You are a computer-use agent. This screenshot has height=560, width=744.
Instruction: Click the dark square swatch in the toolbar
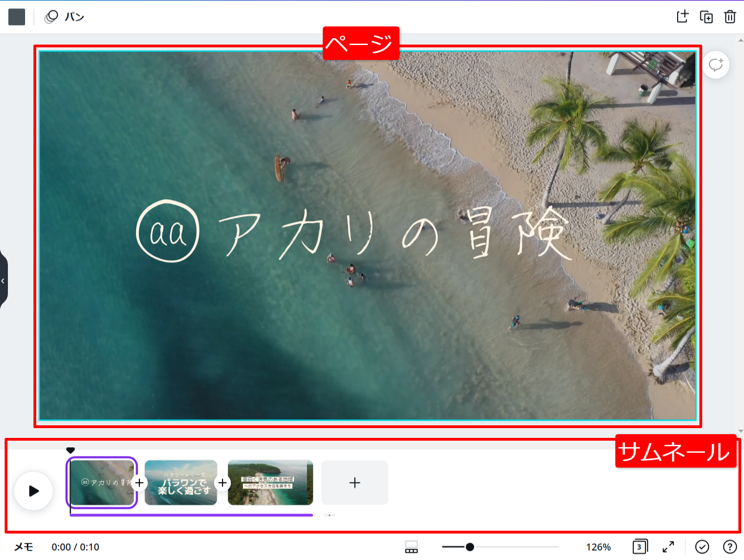click(x=16, y=16)
